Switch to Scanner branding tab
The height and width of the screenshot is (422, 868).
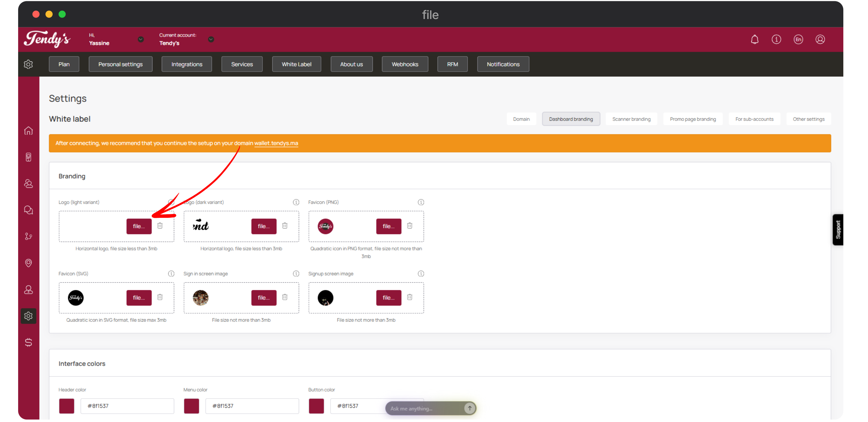click(631, 119)
